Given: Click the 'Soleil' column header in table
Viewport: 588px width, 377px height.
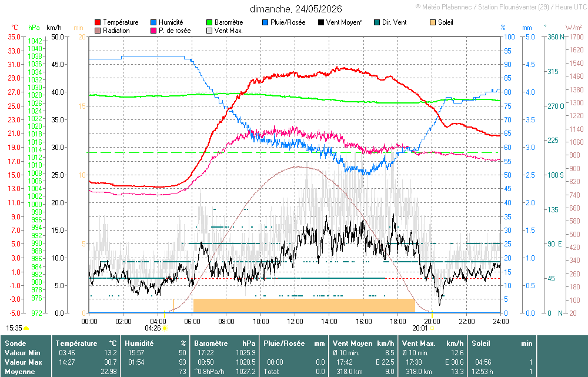Looking at the screenshot, I should (x=481, y=343).
